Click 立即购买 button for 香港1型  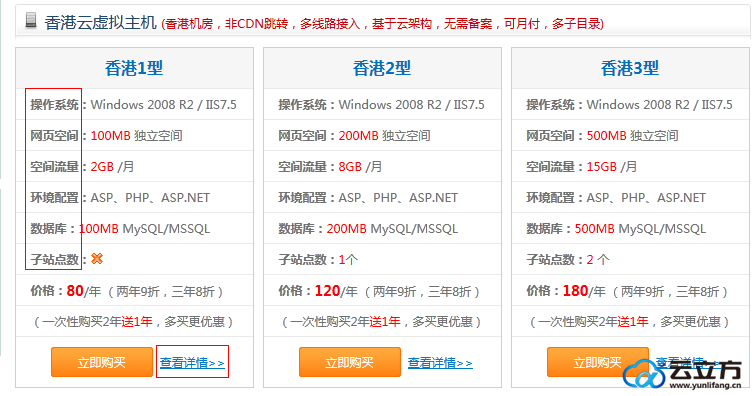(x=102, y=362)
